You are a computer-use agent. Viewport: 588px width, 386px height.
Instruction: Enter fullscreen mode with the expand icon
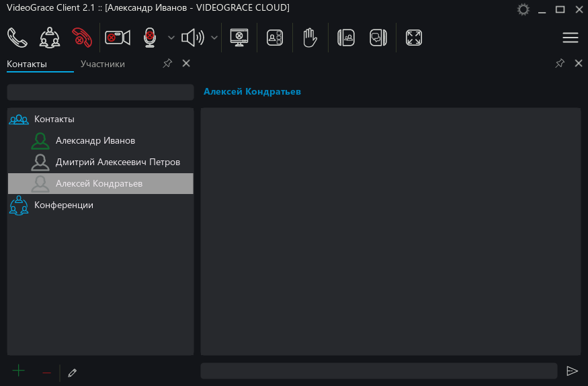click(x=414, y=38)
